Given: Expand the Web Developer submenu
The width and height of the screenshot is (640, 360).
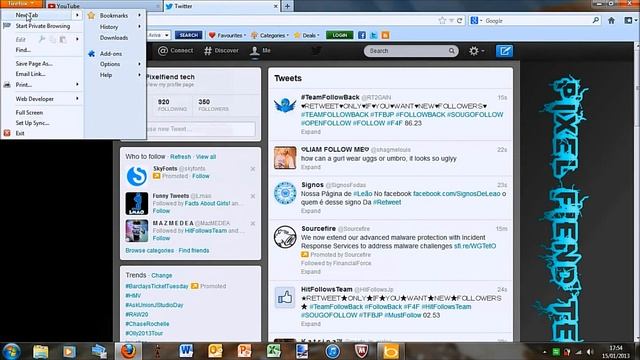Looking at the screenshot, I should pyautogui.click(x=35, y=99).
